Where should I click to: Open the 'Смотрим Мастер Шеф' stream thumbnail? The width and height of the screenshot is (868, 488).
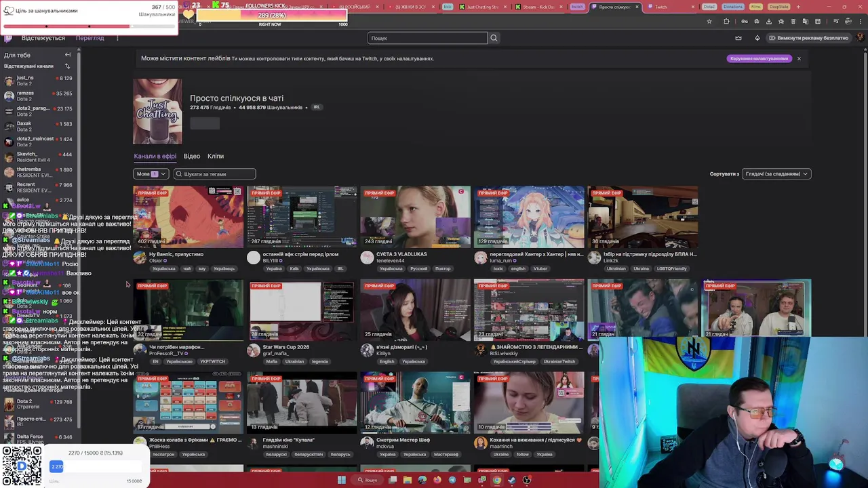[x=415, y=403]
